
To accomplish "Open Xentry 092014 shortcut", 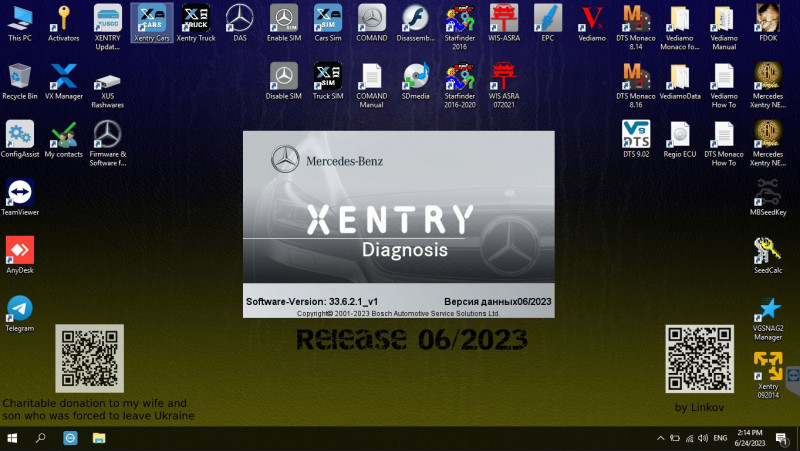I will [x=768, y=375].
